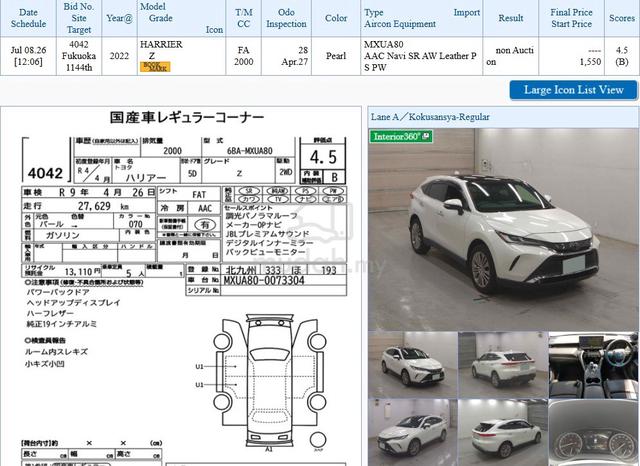Click the '4042 Fukuoka 1144th' bid cell
The image size is (640, 466).
tap(79, 56)
